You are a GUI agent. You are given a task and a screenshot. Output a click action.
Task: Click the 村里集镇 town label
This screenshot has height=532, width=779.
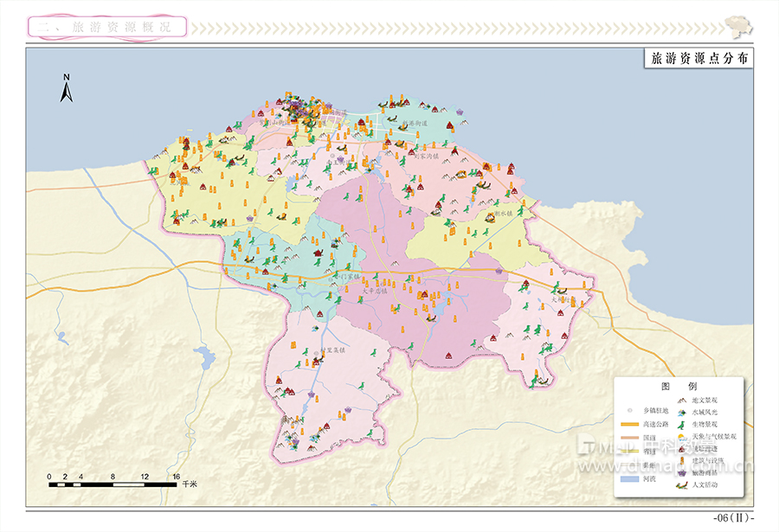(x=333, y=350)
